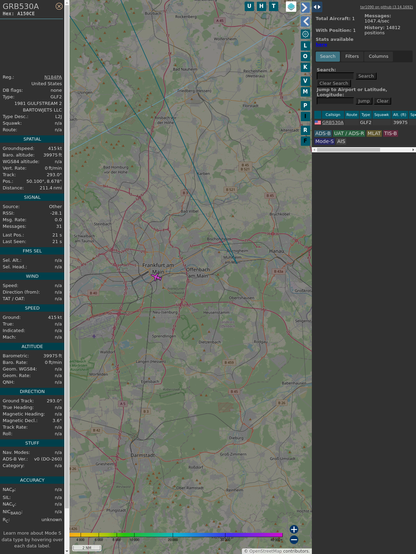Zoom in with the plus icon
416x554 pixels.
[x=294, y=529]
